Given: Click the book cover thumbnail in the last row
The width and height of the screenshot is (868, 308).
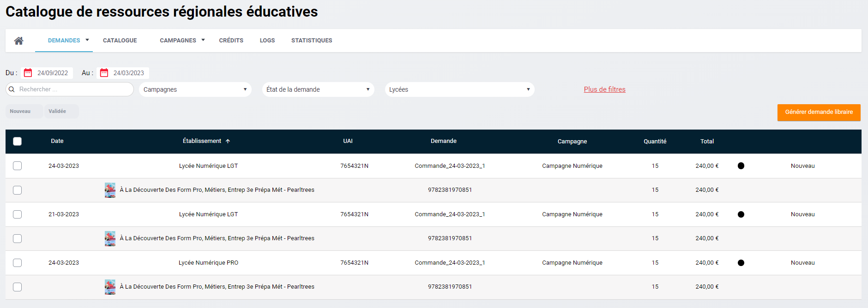Looking at the screenshot, I should pos(110,287).
